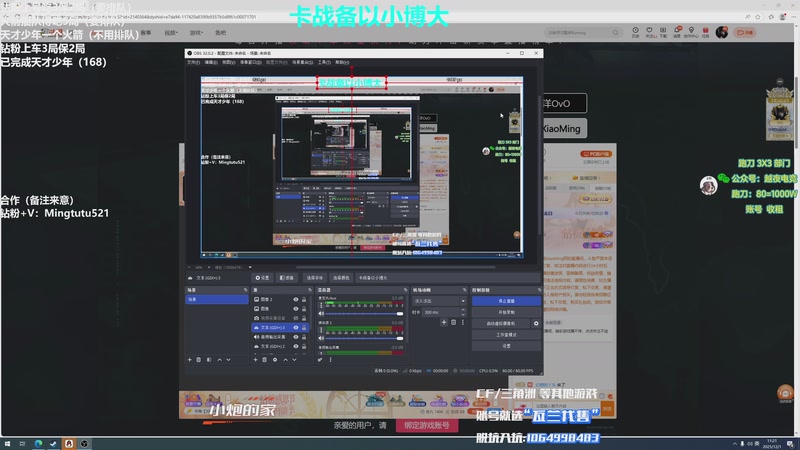Open the 编辑(E) menu in OBS
800x450 pixels.
(211, 62)
